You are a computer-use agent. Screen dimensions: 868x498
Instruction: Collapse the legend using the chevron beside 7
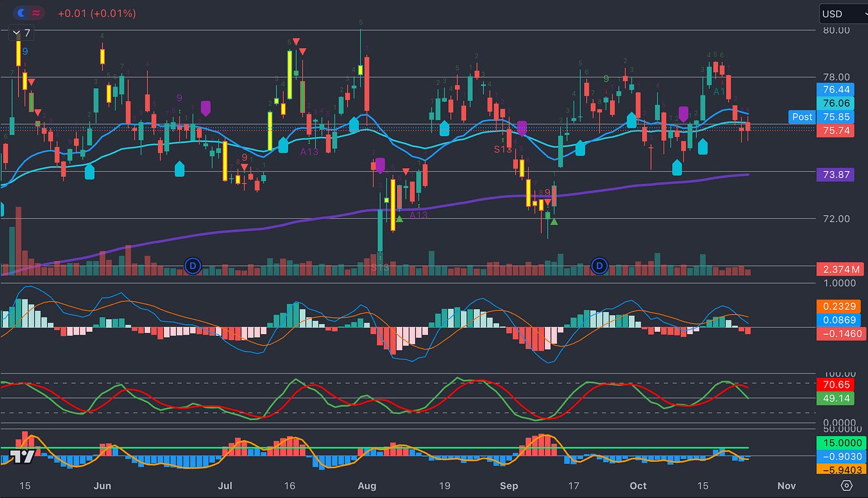click(15, 33)
